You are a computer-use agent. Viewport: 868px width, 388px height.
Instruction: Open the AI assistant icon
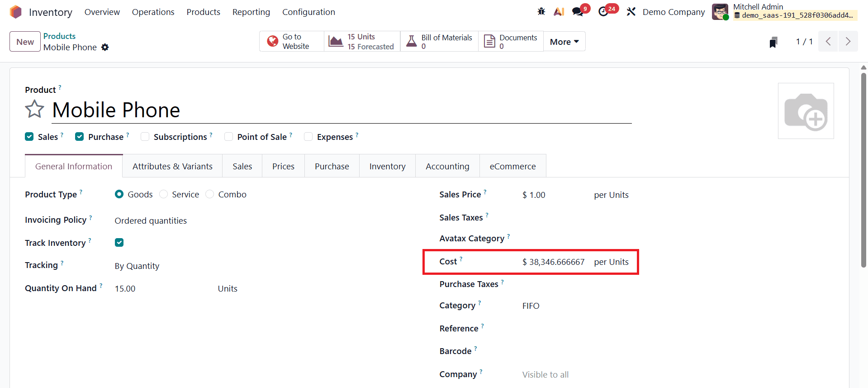click(559, 12)
